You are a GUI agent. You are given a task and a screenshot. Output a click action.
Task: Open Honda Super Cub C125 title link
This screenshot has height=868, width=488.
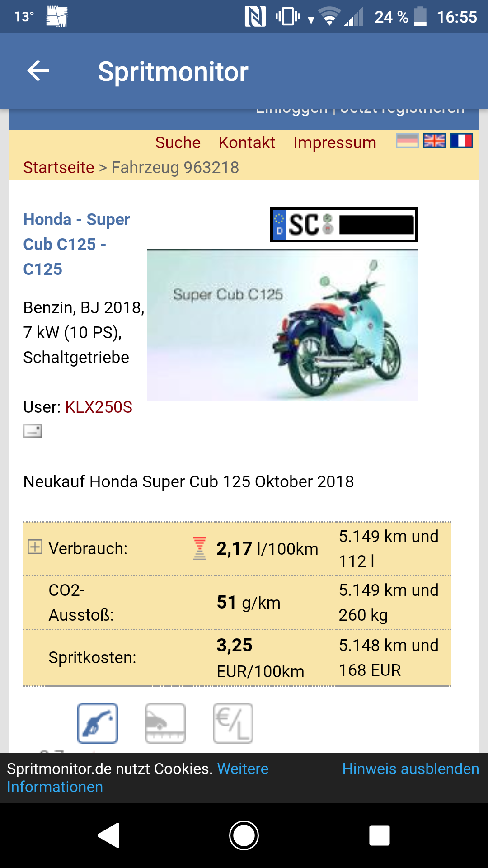pos(76,244)
